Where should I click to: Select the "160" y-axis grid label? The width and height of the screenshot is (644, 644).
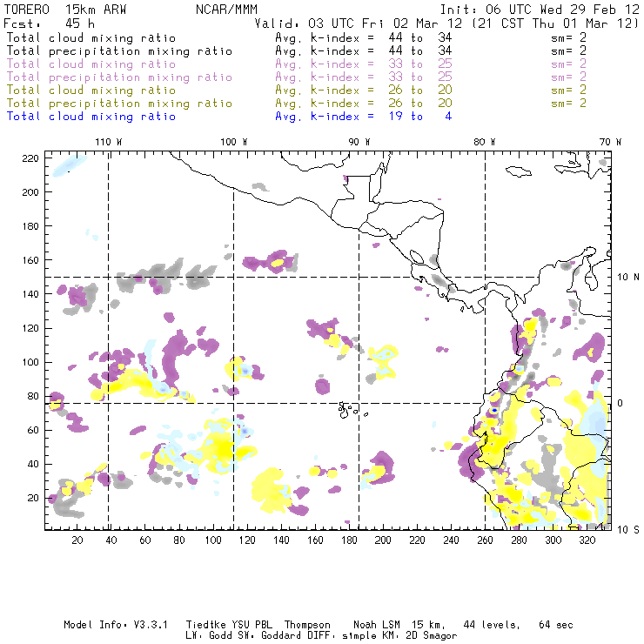click(x=30, y=260)
